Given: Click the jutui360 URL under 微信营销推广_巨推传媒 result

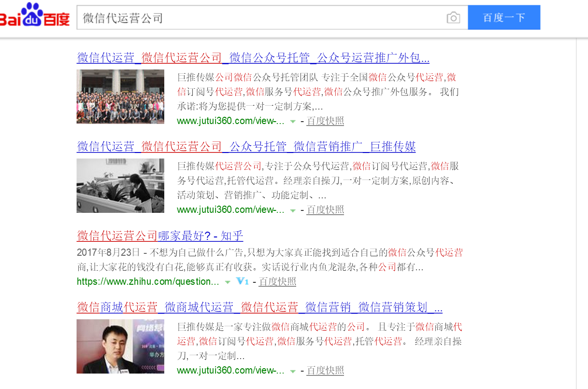Looking at the screenshot, I should pos(230,209).
